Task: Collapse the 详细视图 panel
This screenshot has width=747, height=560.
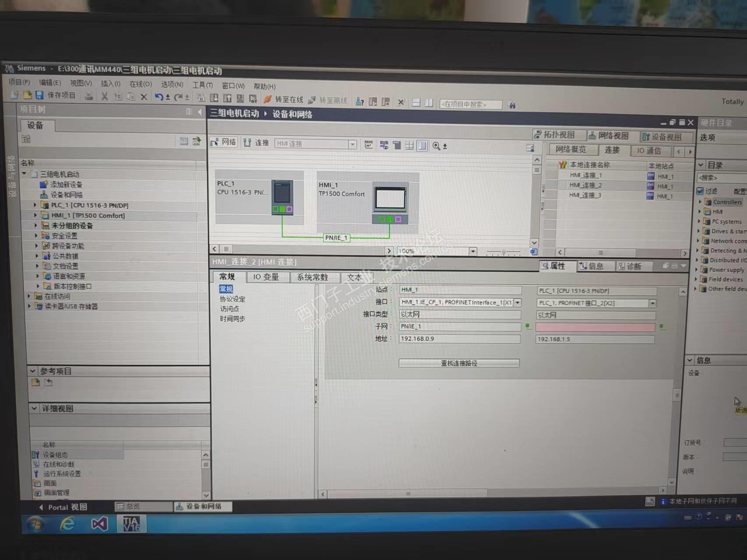Action: click(x=35, y=408)
